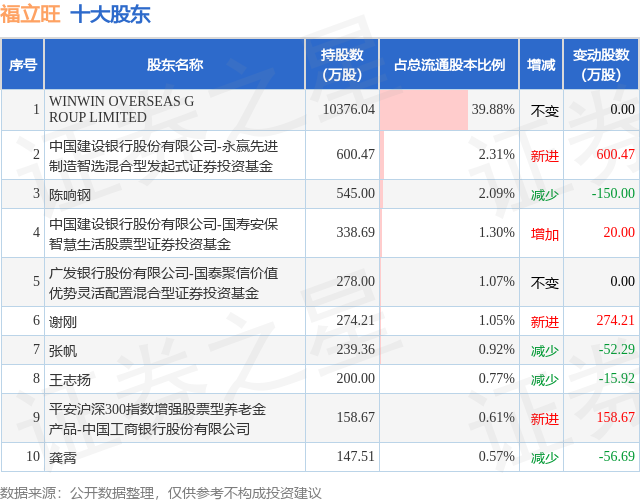Screen dimensions: 640x502
Task: Click the -15.92 change value
Action: tap(617, 378)
